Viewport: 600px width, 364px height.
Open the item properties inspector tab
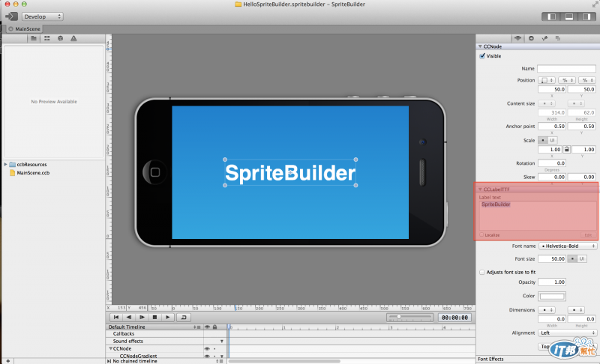[517, 38]
